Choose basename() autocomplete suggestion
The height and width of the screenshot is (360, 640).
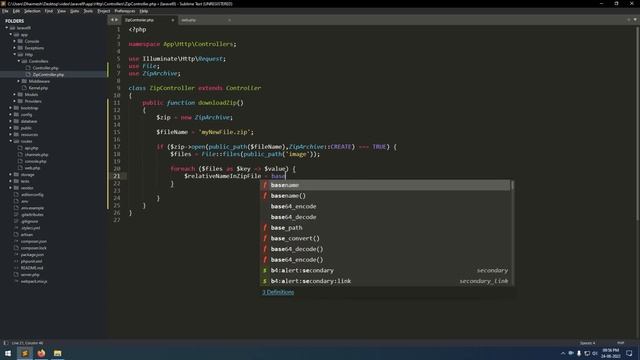(x=385, y=196)
